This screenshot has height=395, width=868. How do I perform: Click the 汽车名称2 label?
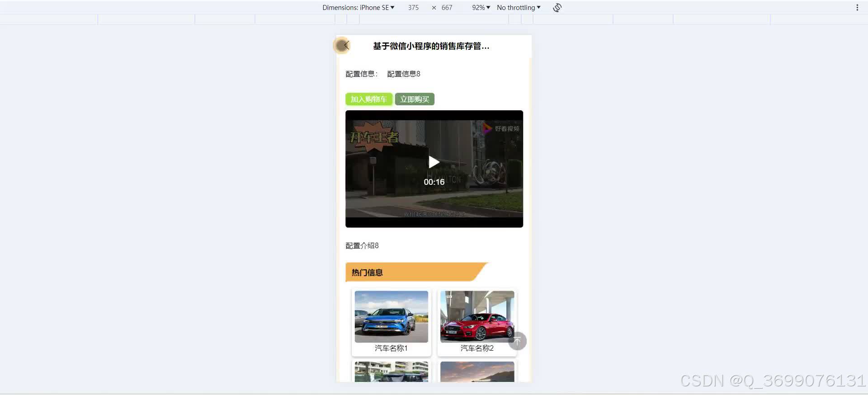pyautogui.click(x=477, y=348)
